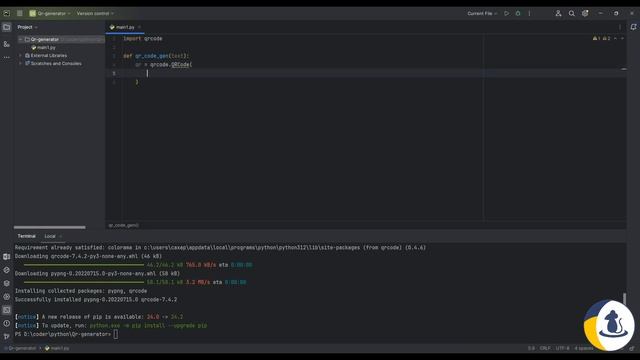This screenshot has width=640, height=360.
Task: Click Qr-generator breadcrumb in status bar
Action: [22, 349]
